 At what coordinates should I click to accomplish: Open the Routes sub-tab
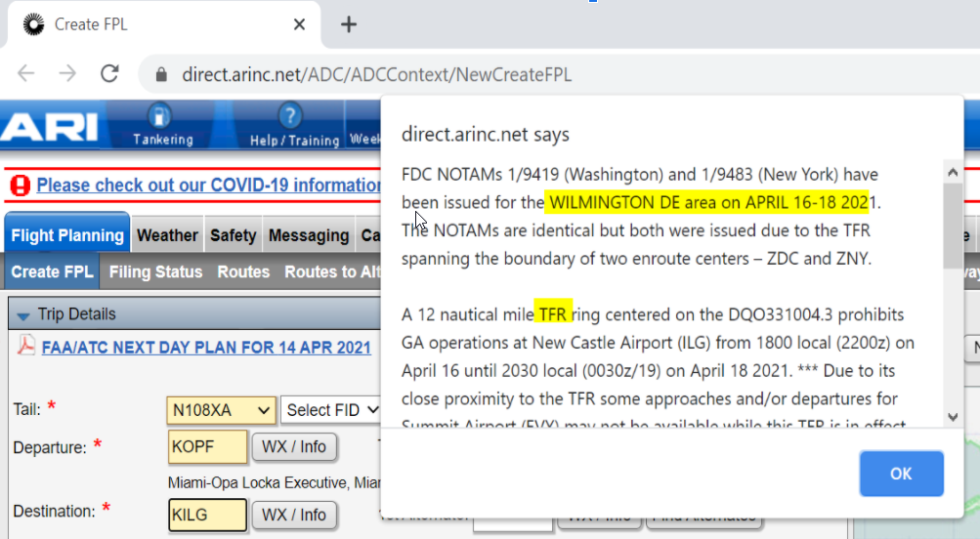pos(243,271)
